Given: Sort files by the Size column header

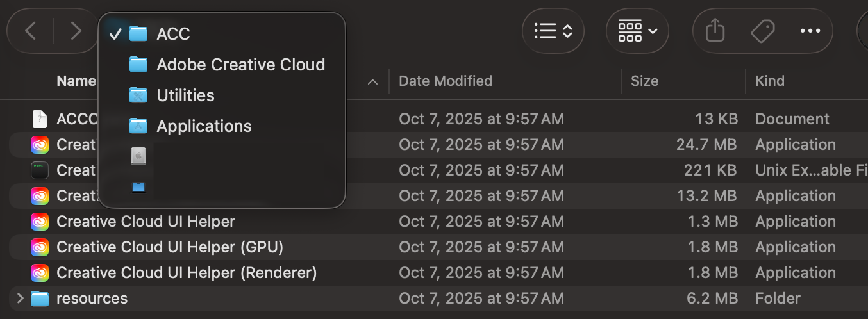Looking at the screenshot, I should pyautogui.click(x=644, y=81).
